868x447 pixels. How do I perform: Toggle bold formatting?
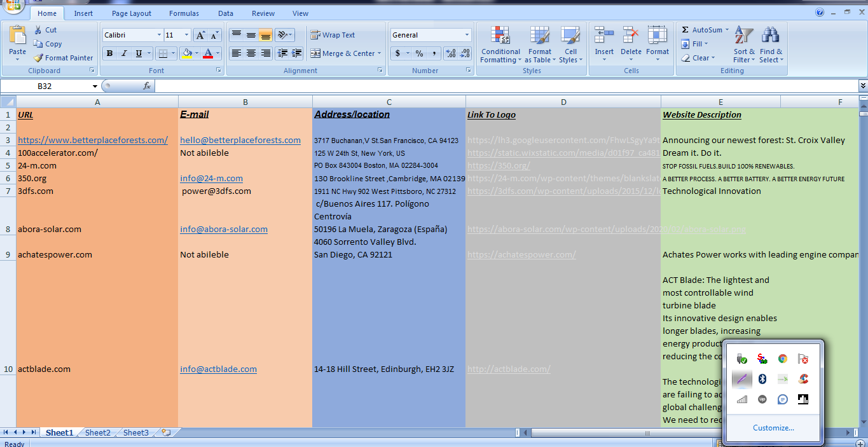[111, 53]
